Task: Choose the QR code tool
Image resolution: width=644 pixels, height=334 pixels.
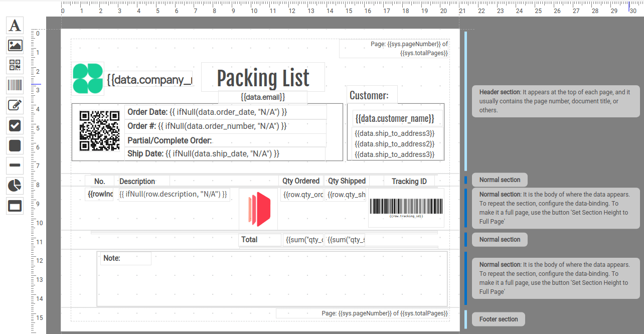Action: click(15, 66)
